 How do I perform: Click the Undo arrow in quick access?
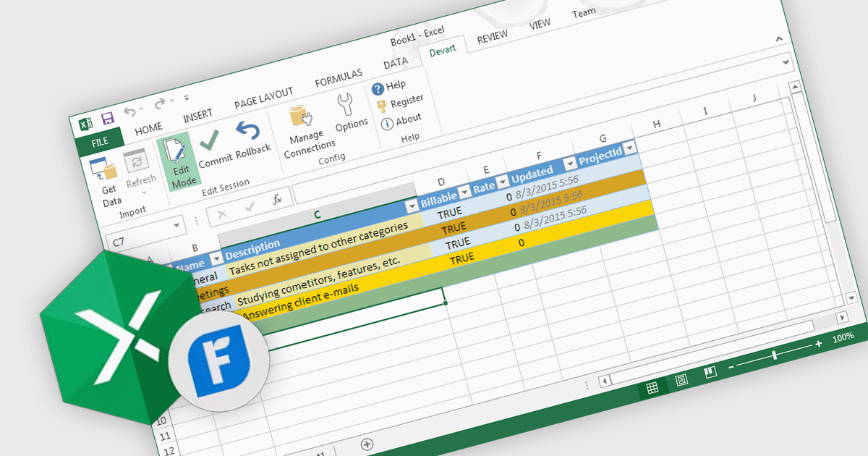[129, 111]
